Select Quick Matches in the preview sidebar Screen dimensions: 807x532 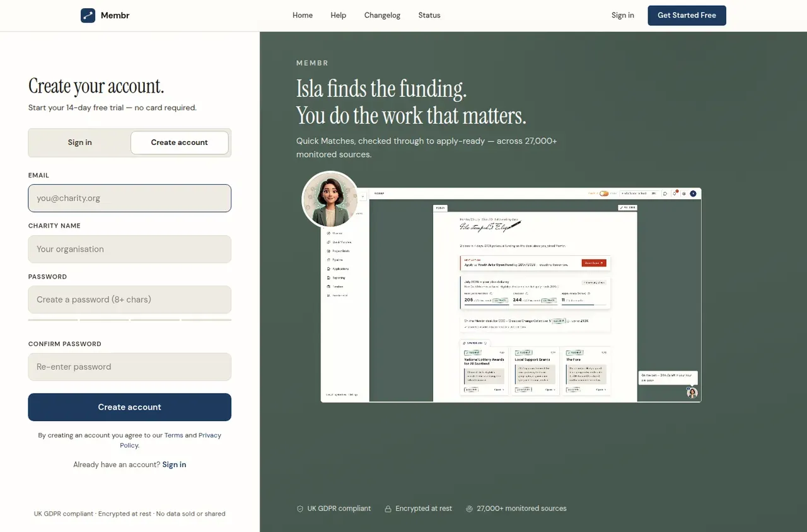[x=339, y=242]
